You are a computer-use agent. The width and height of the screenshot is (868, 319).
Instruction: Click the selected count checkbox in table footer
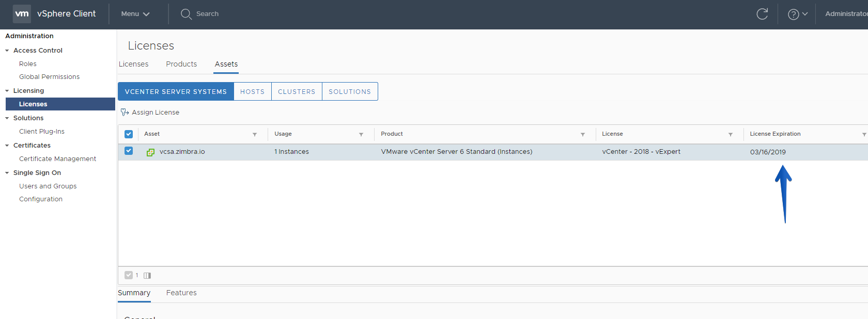coord(129,275)
